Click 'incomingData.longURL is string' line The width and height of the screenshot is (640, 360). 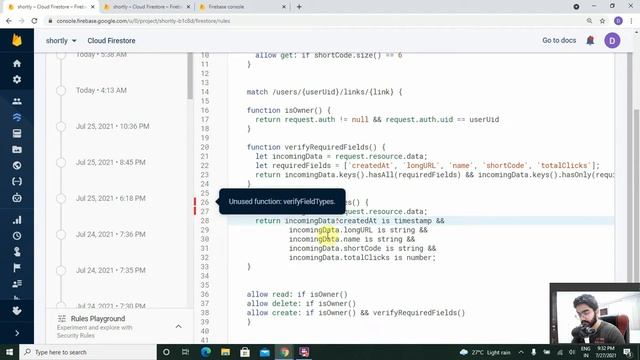(358, 230)
